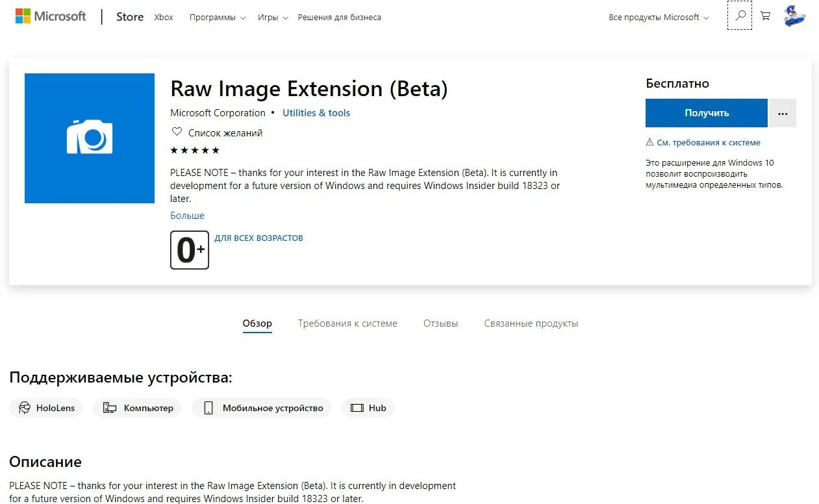Click the Больше link to expand description
The width and height of the screenshot is (819, 504).
tap(187, 216)
